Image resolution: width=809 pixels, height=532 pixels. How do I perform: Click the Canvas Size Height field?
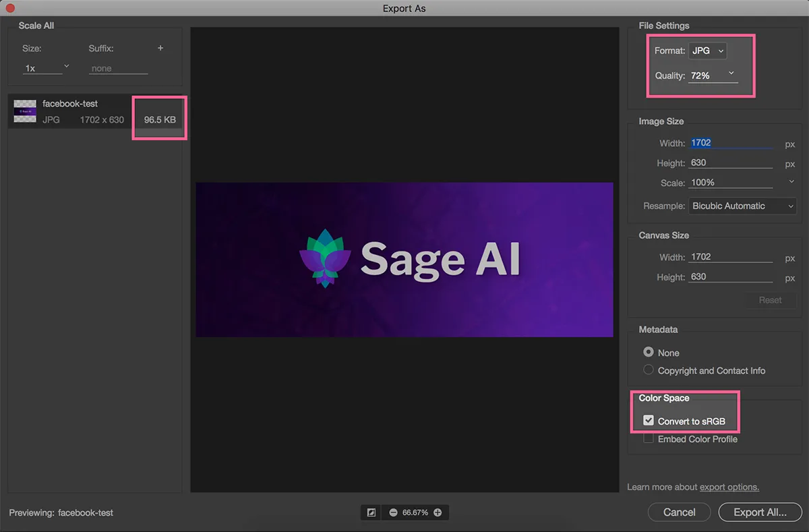pyautogui.click(x=731, y=276)
